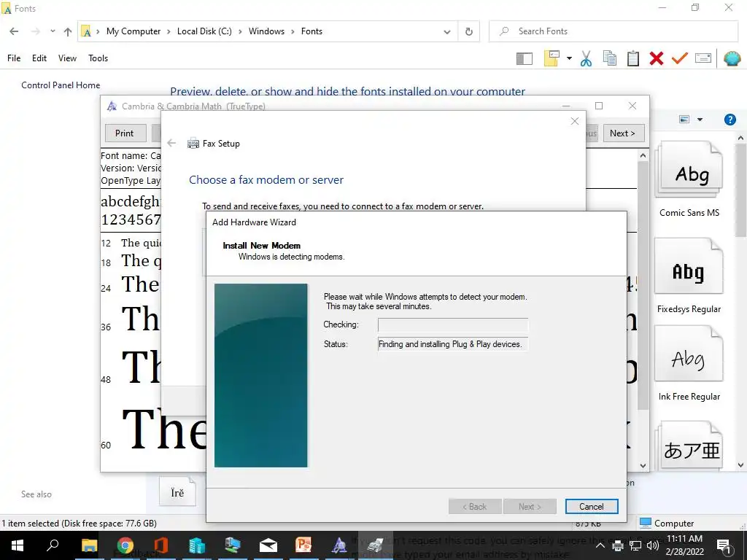Close the Fax Setup dialog
747x560 pixels.
575,121
